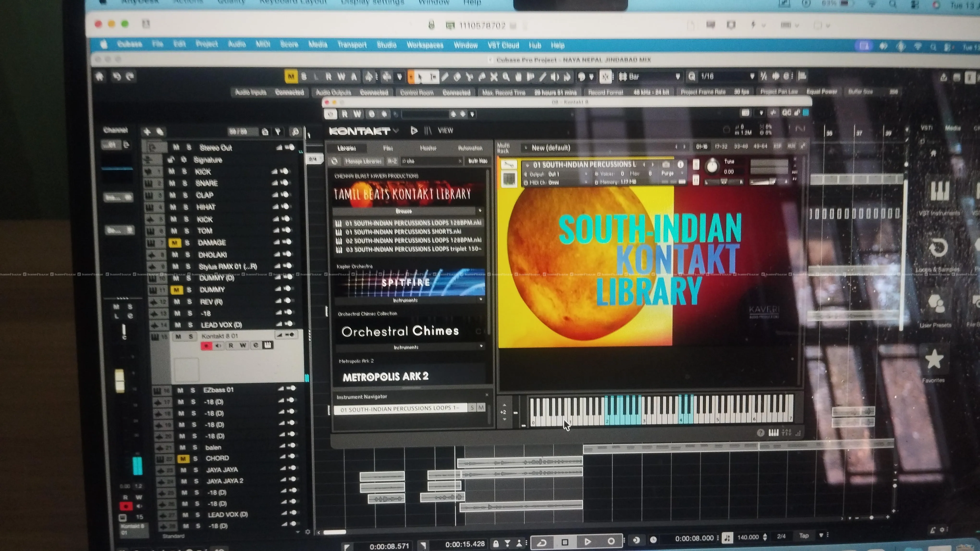Expand Spitfire Instruments dropdown

pyautogui.click(x=481, y=300)
